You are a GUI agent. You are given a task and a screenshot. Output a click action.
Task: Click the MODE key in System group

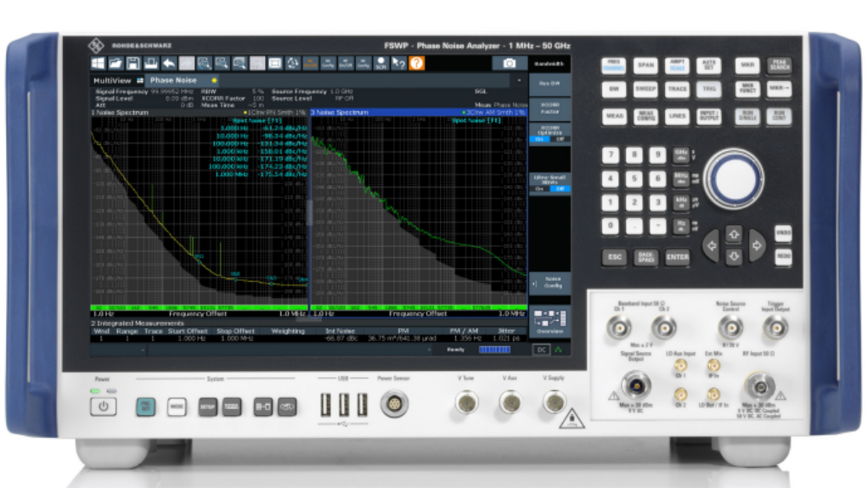click(x=177, y=407)
